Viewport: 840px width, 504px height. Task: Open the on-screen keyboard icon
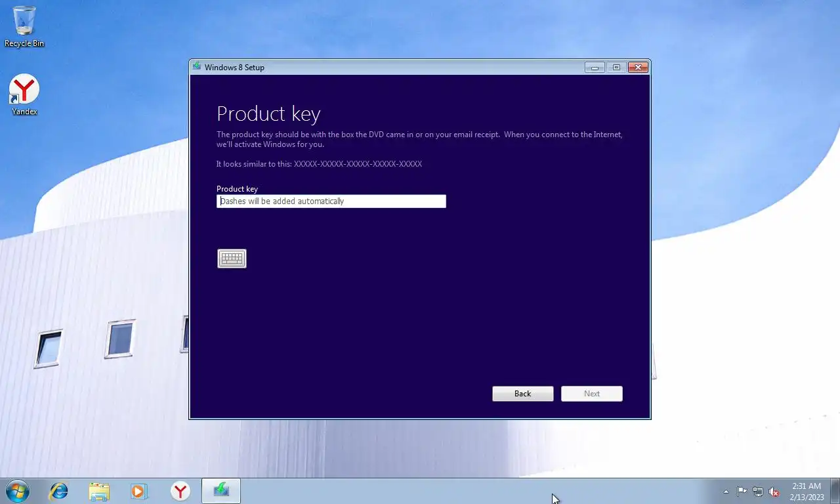pos(232,259)
